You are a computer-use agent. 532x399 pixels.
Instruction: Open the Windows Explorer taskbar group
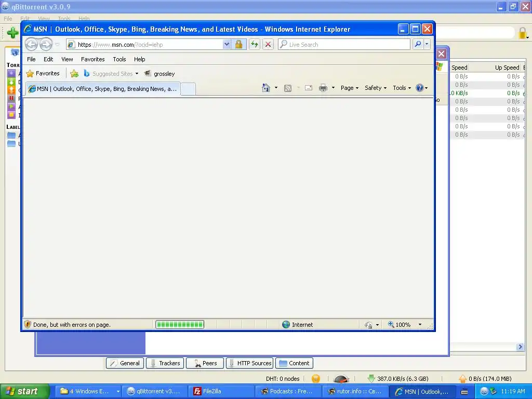(x=89, y=392)
